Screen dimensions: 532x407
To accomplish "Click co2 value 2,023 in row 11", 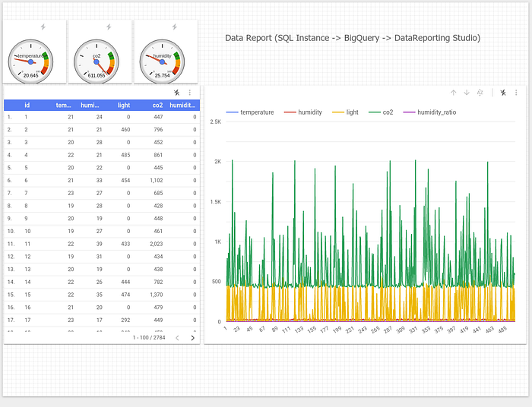I will (x=157, y=244).
